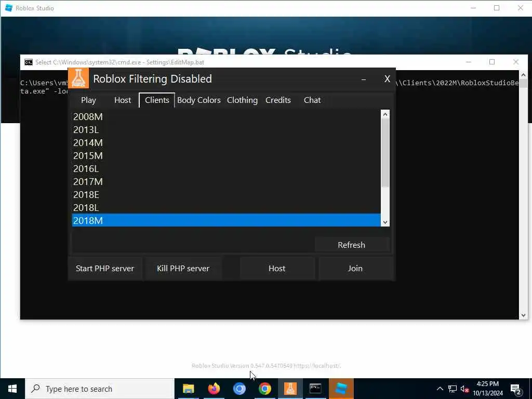Open the notification center icon
The height and width of the screenshot is (399, 532).
(516, 389)
